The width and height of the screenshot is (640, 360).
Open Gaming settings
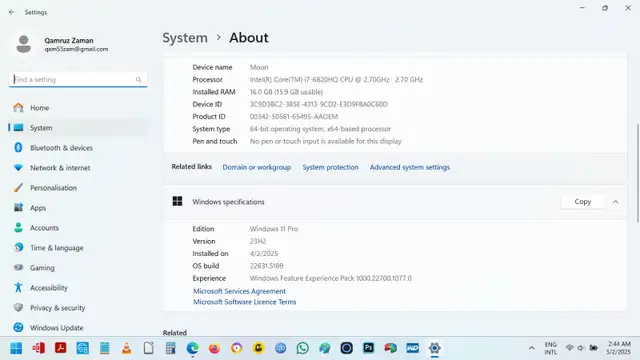[x=78, y=268]
